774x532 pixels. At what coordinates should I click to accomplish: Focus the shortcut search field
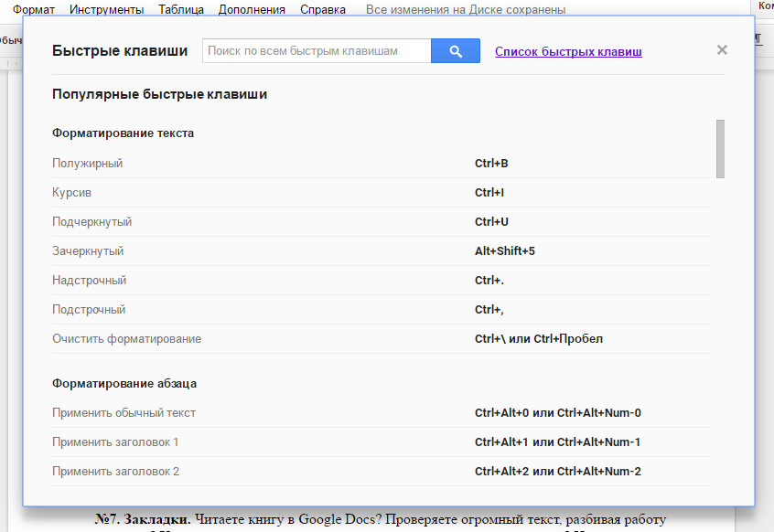pos(317,51)
